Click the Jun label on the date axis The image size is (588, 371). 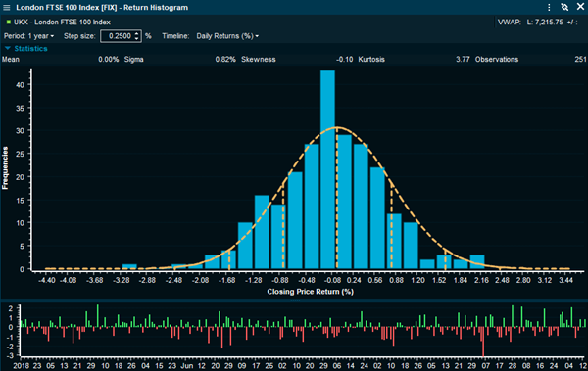[x=187, y=366]
